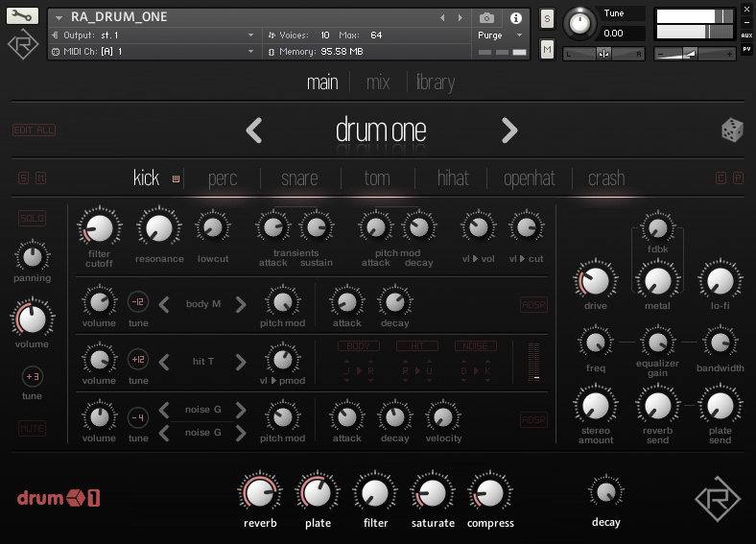Toggle the header M mute button
Viewport: 756px width, 544px height.
547,49
